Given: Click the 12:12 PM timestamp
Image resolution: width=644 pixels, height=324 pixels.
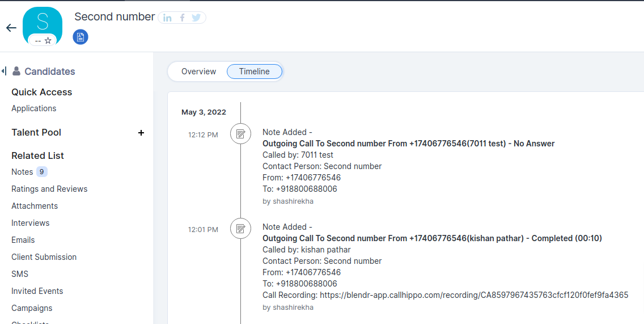Looking at the screenshot, I should pyautogui.click(x=204, y=135).
